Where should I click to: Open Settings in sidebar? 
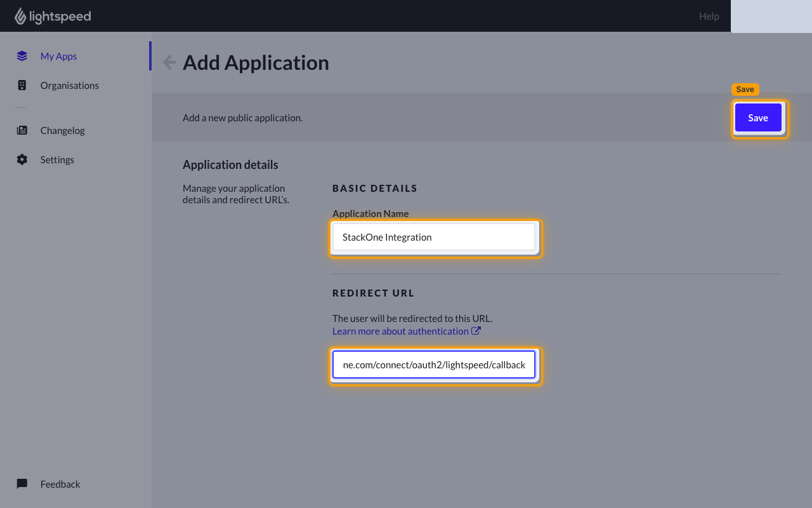[57, 159]
